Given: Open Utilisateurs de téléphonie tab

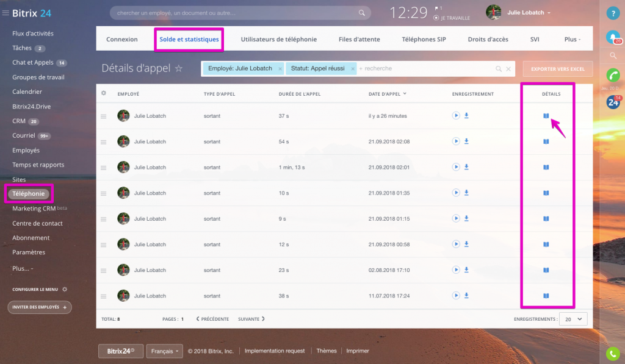Looking at the screenshot, I should point(278,39).
